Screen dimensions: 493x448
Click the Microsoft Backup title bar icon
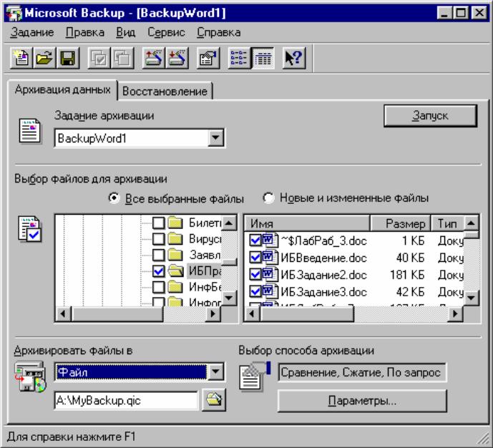[14, 14]
